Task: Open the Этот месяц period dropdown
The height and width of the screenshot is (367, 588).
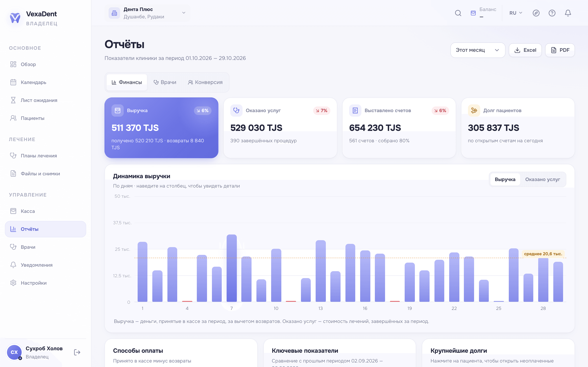Action: (x=478, y=50)
